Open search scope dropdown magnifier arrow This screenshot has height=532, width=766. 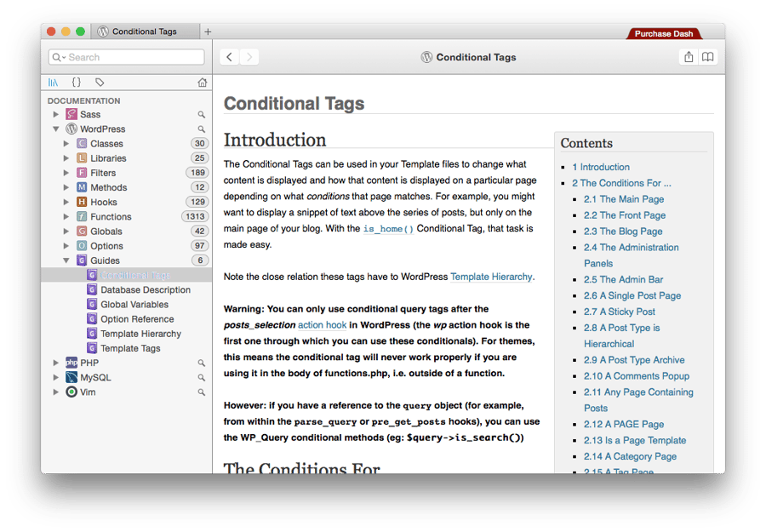pyautogui.click(x=59, y=57)
